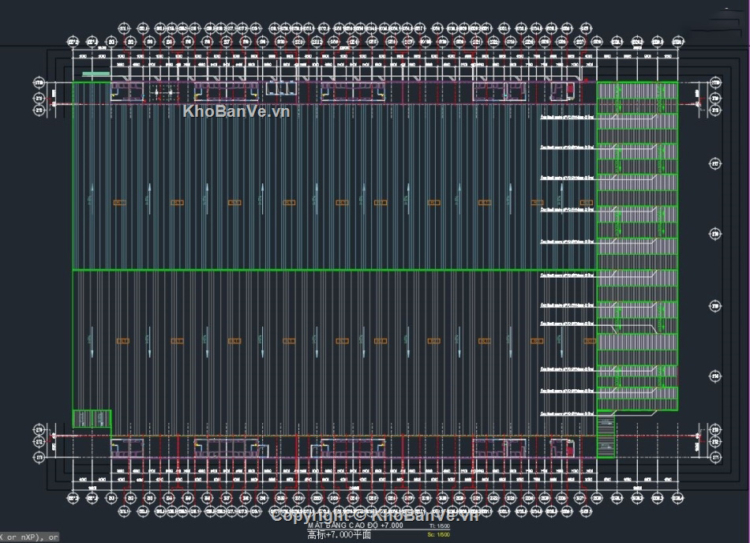Select the leftmost grid bubble in the top row
The width and height of the screenshot is (750, 543).
coord(73,42)
